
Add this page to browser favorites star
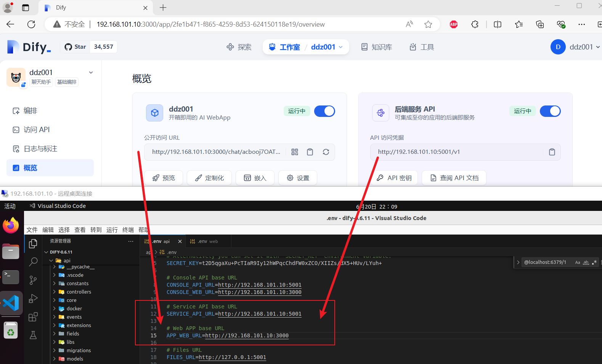(x=428, y=24)
